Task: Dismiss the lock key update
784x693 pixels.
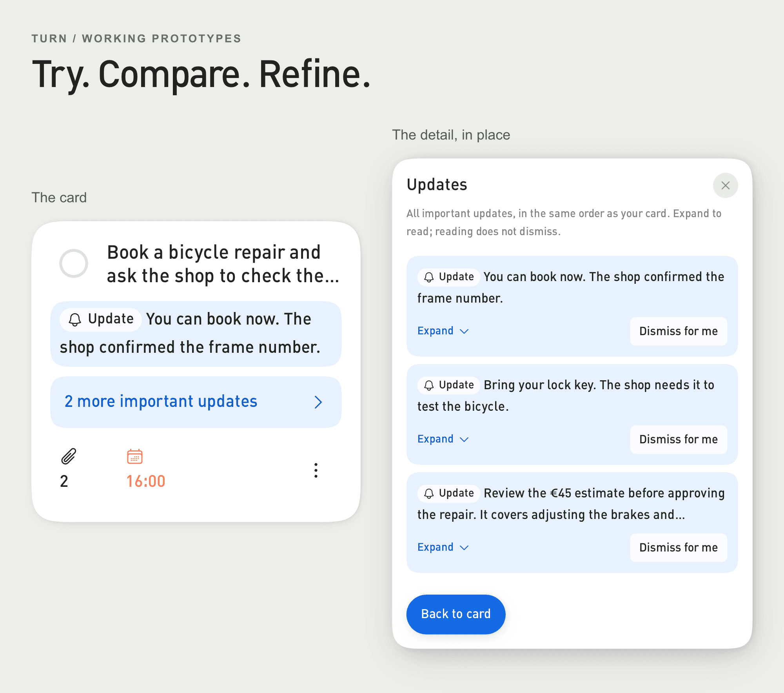Action: pos(679,439)
